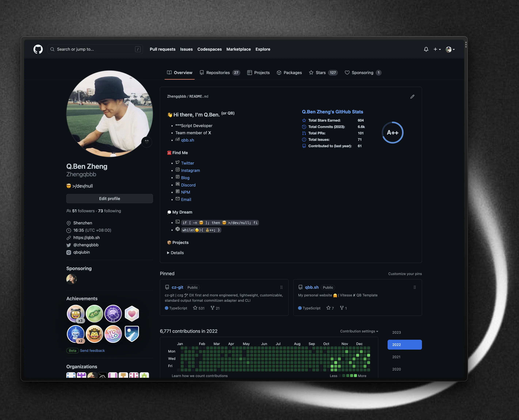This screenshot has width=519, height=420.
Task: Switch to the Projects tab
Action: click(x=258, y=73)
